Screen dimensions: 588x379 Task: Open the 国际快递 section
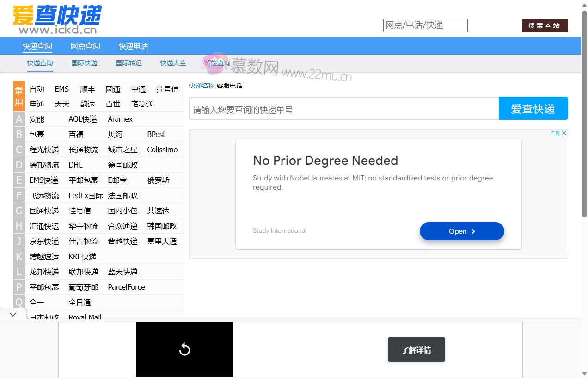[x=84, y=62]
